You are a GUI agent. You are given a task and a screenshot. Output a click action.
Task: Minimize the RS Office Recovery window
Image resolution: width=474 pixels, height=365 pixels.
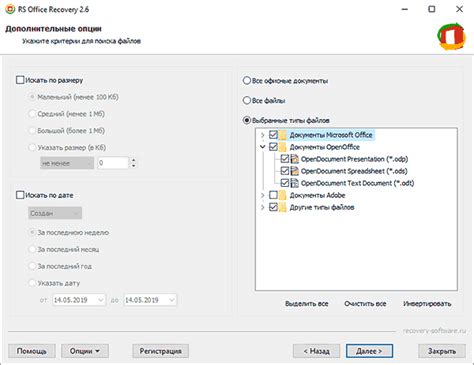[x=405, y=9]
